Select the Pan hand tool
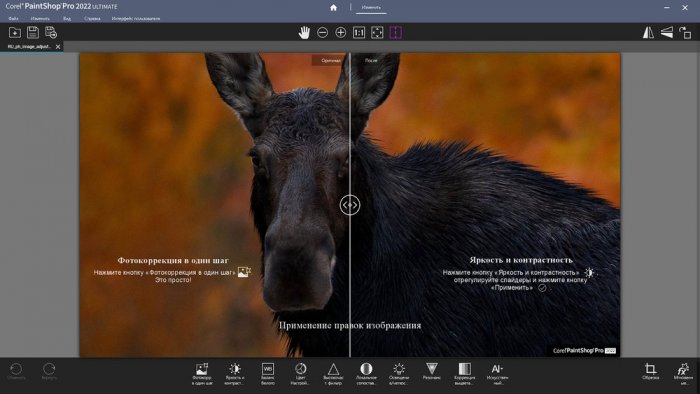 [x=304, y=33]
